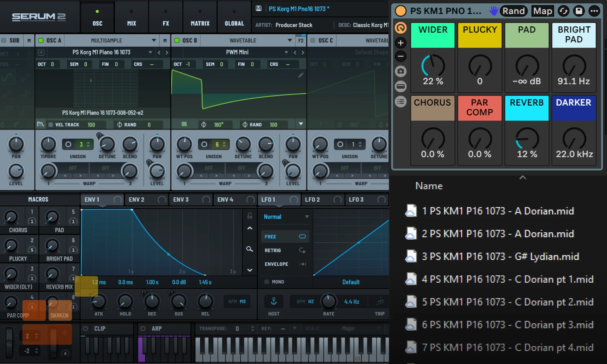Click the Ableton rack save device icon

tap(579, 11)
